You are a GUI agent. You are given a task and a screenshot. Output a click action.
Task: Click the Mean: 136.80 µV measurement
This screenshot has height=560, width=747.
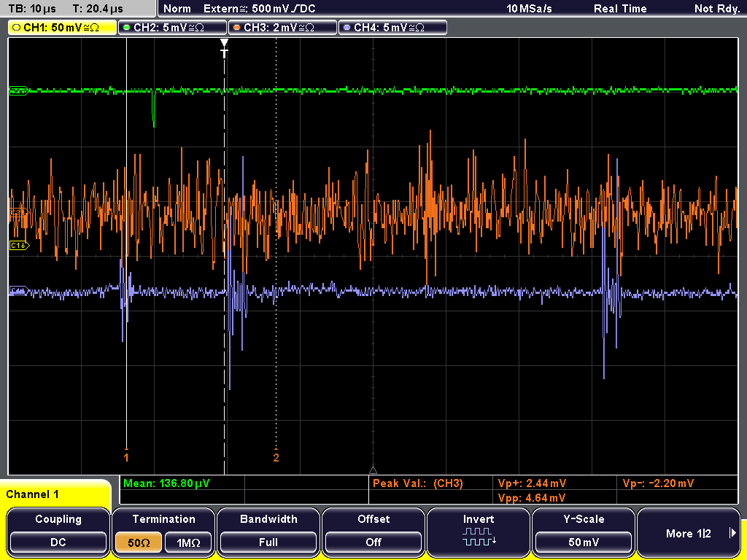[x=166, y=483]
